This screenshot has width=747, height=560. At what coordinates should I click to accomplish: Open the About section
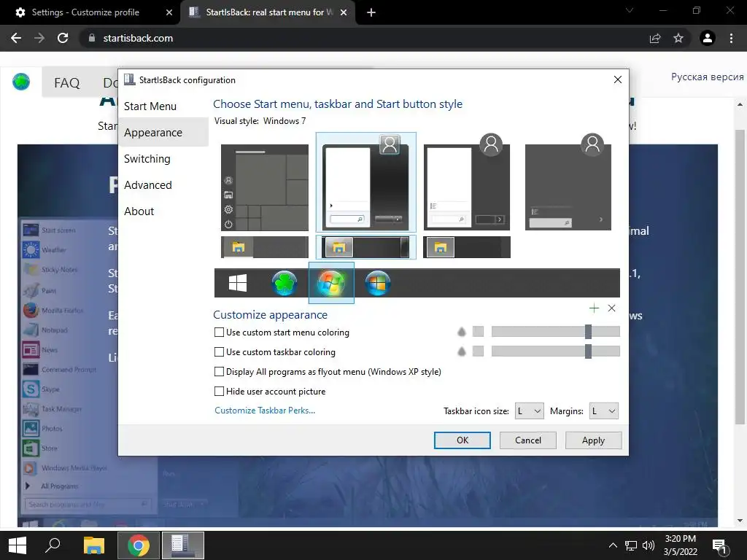pos(139,211)
